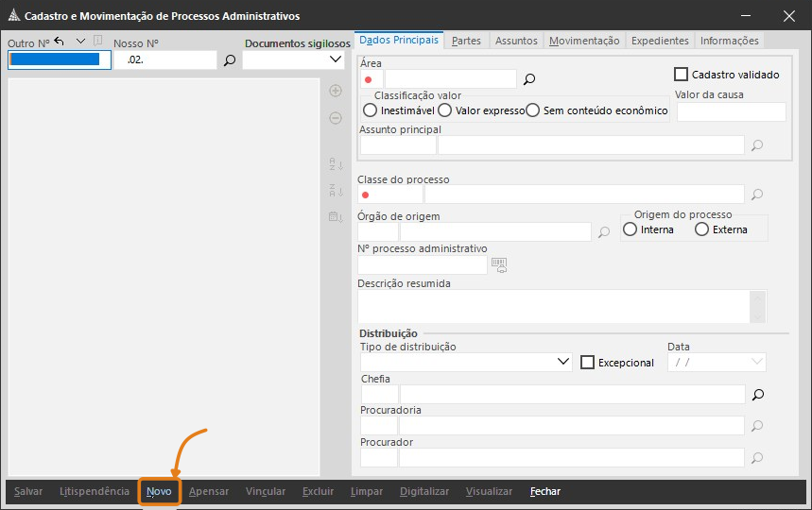The image size is (812, 510).
Task: Click the Valor da causa input field
Action: (x=730, y=111)
